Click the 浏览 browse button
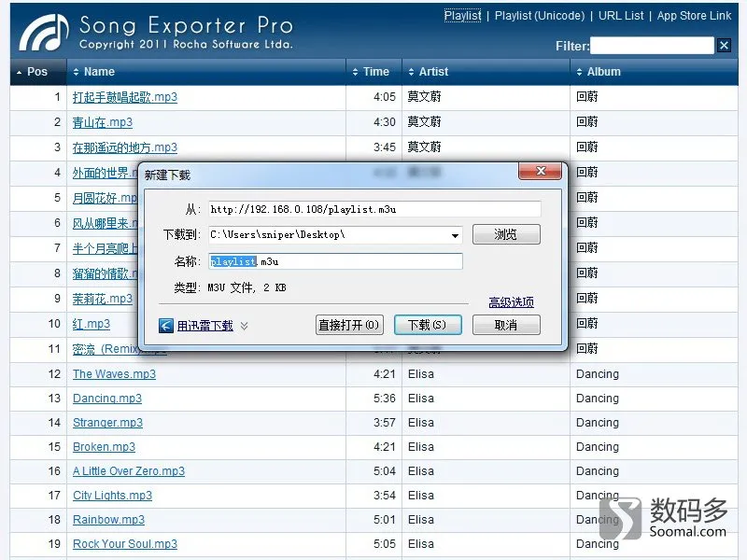747x560 pixels. (x=506, y=234)
